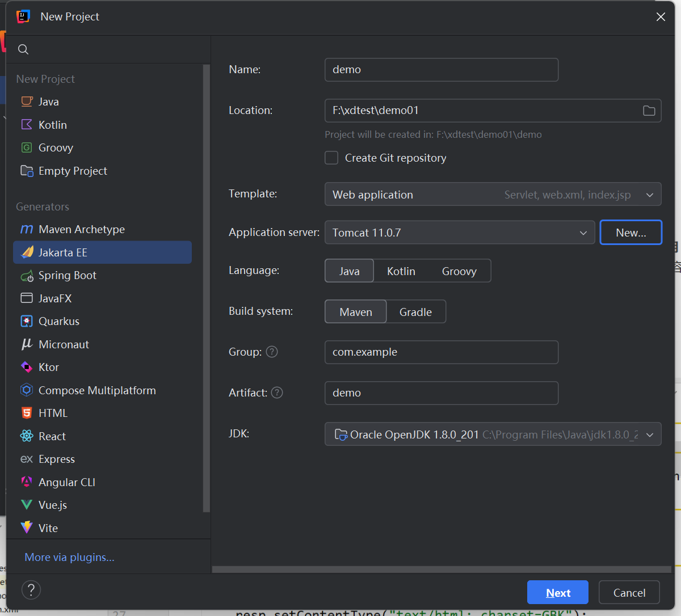Select the Micronaut generator
681x616 pixels.
tap(102, 344)
